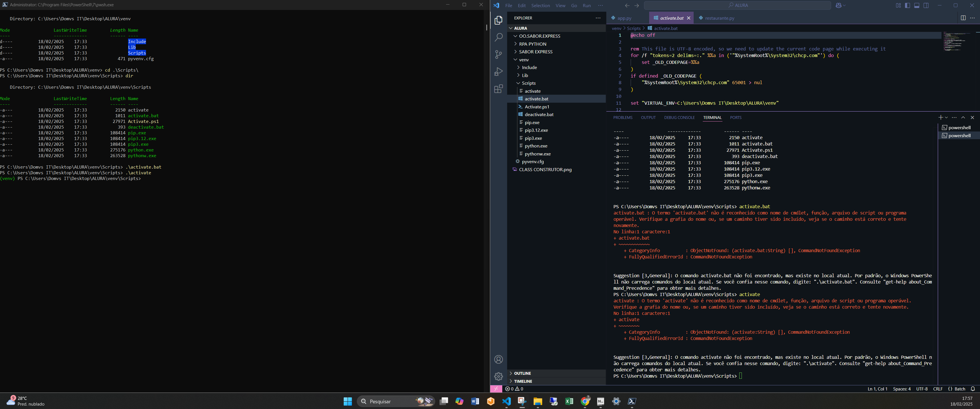Change CRLF end of line setting
Screen dimensions: 980x409
tap(938, 389)
